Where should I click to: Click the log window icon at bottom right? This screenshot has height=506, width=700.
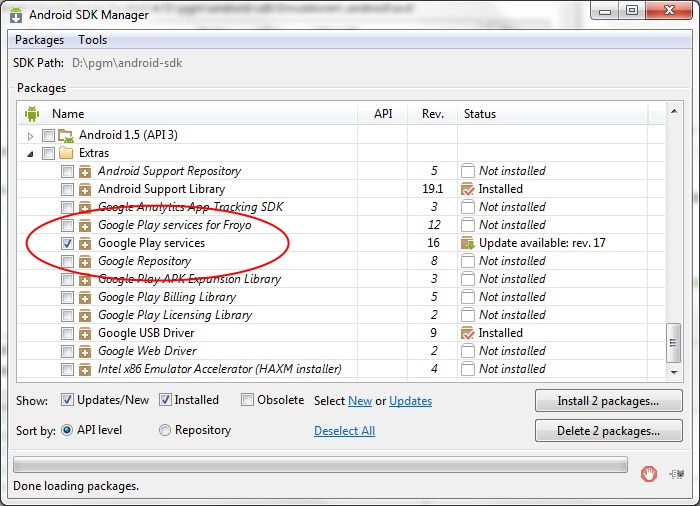point(676,474)
